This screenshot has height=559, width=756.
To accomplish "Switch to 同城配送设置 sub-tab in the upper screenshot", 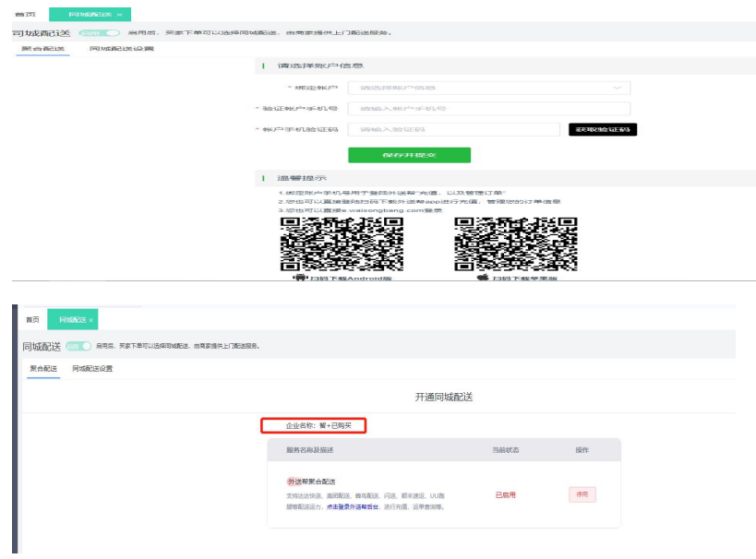I will tap(122, 49).
